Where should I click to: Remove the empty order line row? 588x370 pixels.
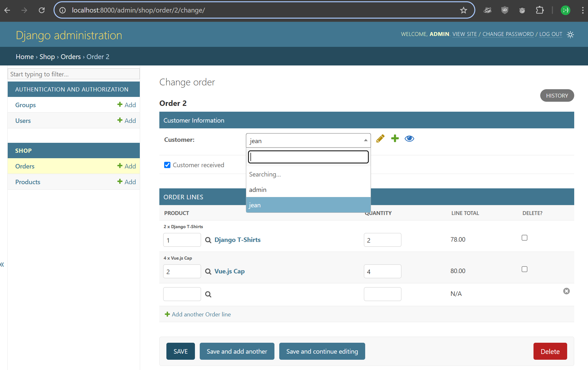[566, 291]
